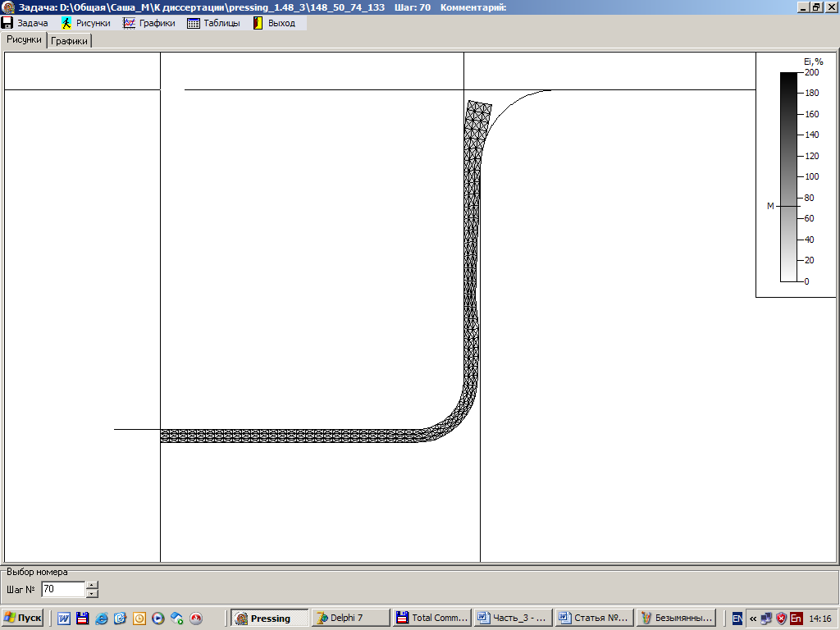This screenshot has width=840, height=630.
Task: Decrease step number with down spinner arrow
Action: 92,593
